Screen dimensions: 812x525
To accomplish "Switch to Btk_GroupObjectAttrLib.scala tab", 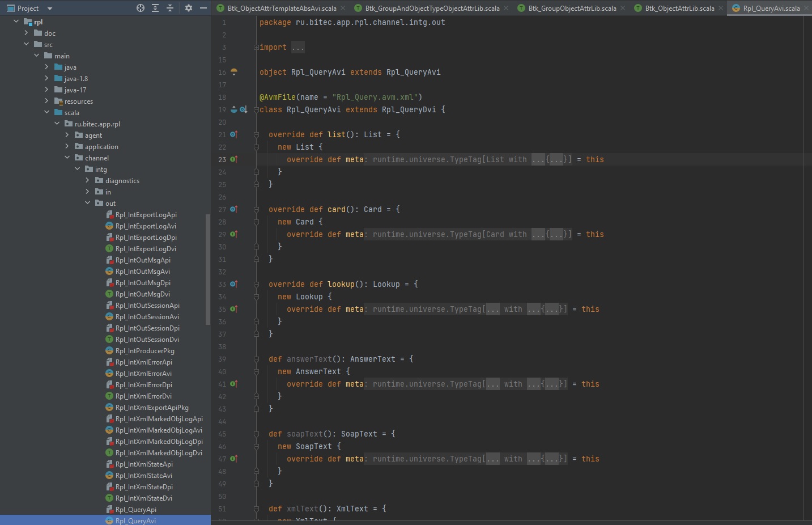I will [x=572, y=9].
